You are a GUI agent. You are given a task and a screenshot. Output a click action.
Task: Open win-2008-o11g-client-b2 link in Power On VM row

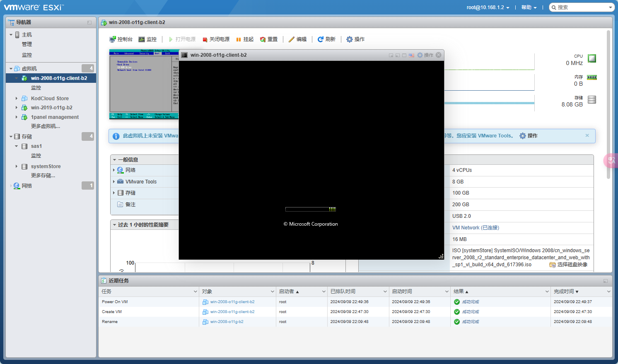click(232, 302)
